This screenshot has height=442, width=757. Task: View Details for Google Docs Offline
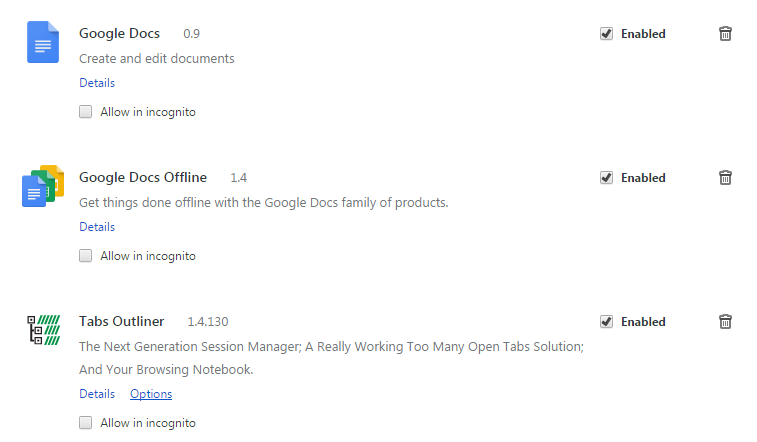click(x=97, y=227)
